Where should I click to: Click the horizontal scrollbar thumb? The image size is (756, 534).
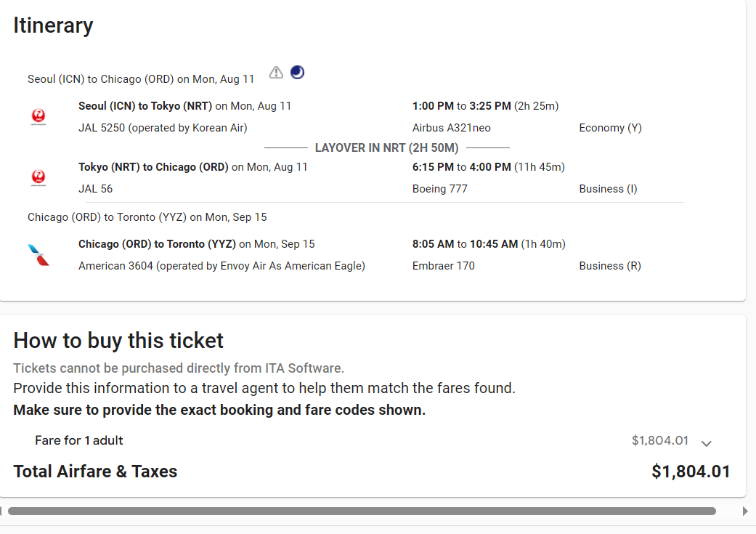362,511
